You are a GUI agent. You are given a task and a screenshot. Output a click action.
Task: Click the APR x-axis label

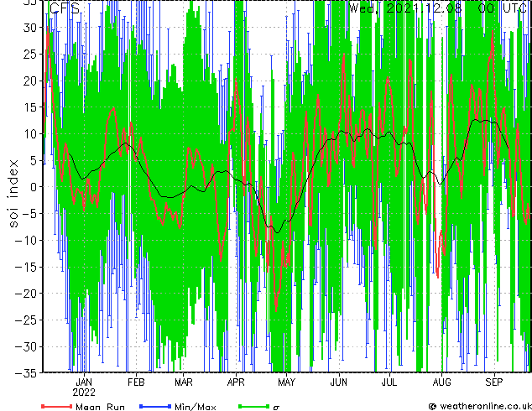click(236, 382)
